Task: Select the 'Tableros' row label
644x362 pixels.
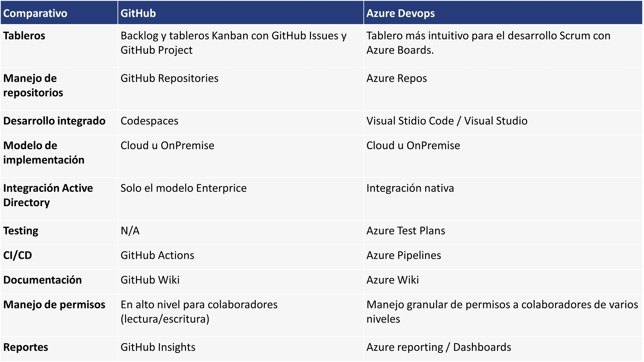Action: [x=59, y=46]
